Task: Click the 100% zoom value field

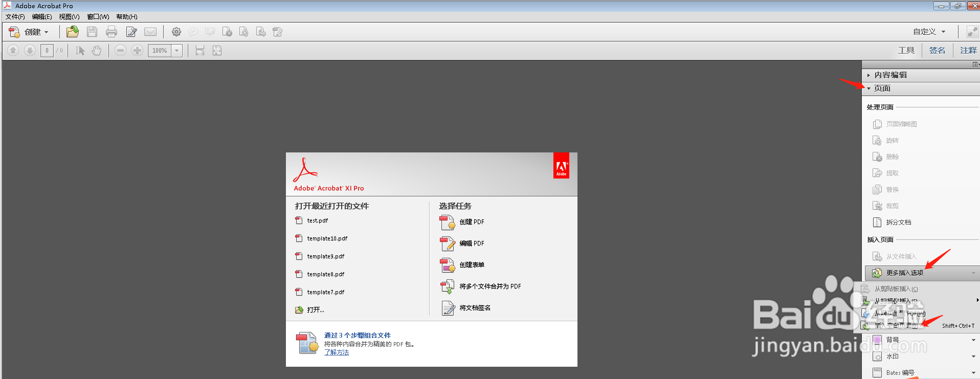Action: pyautogui.click(x=160, y=51)
